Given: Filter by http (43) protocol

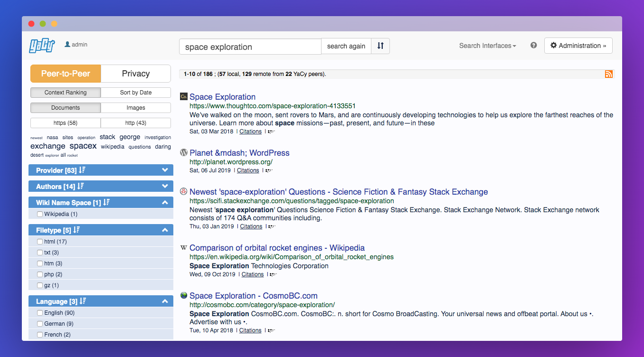Looking at the screenshot, I should [x=136, y=123].
